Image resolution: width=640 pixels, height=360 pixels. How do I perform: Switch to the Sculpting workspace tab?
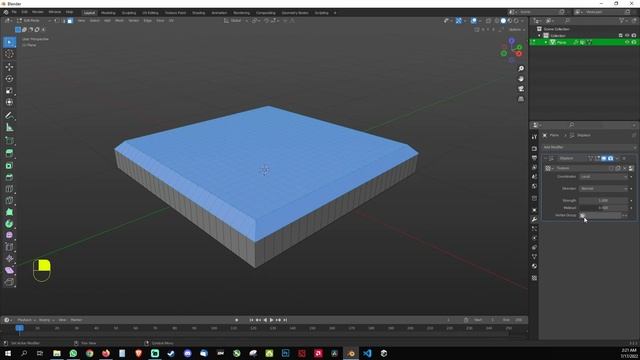point(129,13)
